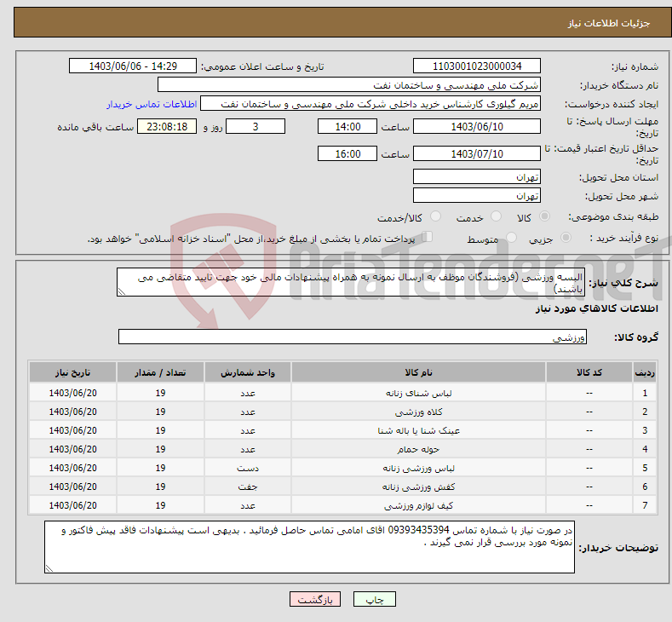The width and height of the screenshot is (672, 622).
Task: Click the remaining time field 23:08:18
Action: pyautogui.click(x=167, y=126)
